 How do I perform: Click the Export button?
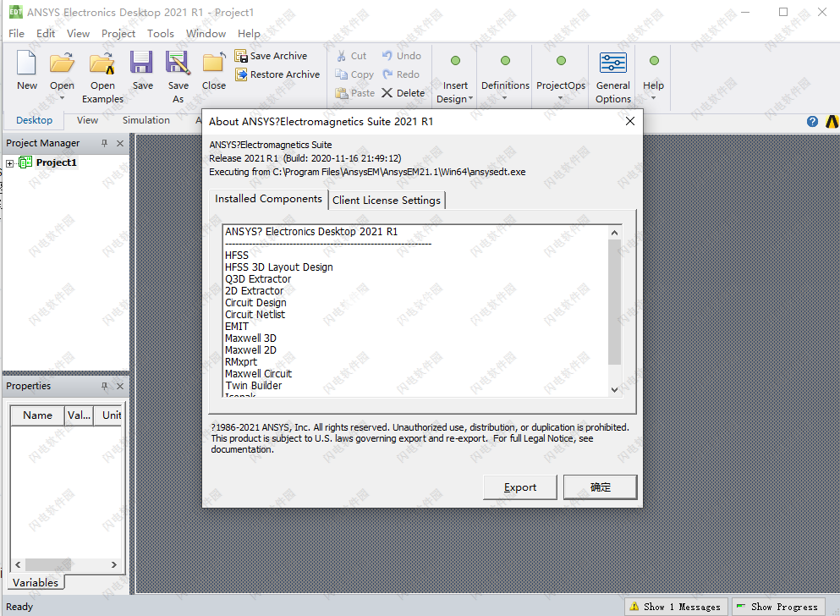click(x=519, y=487)
